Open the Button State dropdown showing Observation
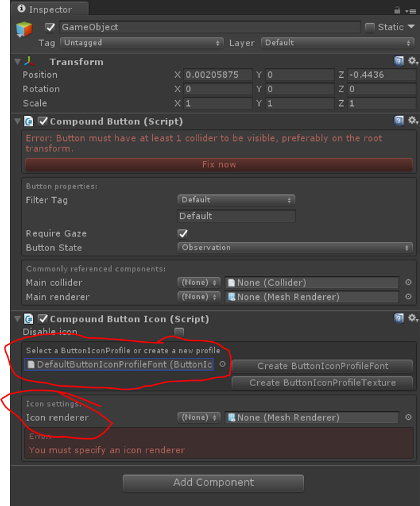Viewport: 420px width, 506px height. coord(295,248)
